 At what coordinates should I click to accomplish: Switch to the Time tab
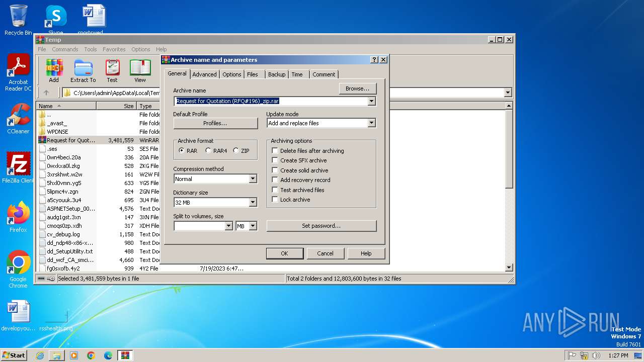pyautogui.click(x=297, y=74)
